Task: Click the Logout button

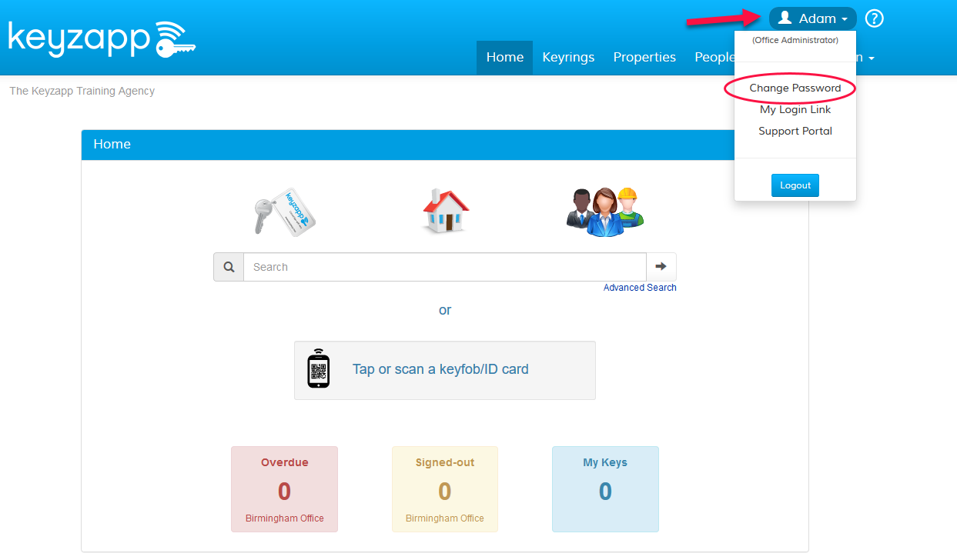Action: pos(795,185)
